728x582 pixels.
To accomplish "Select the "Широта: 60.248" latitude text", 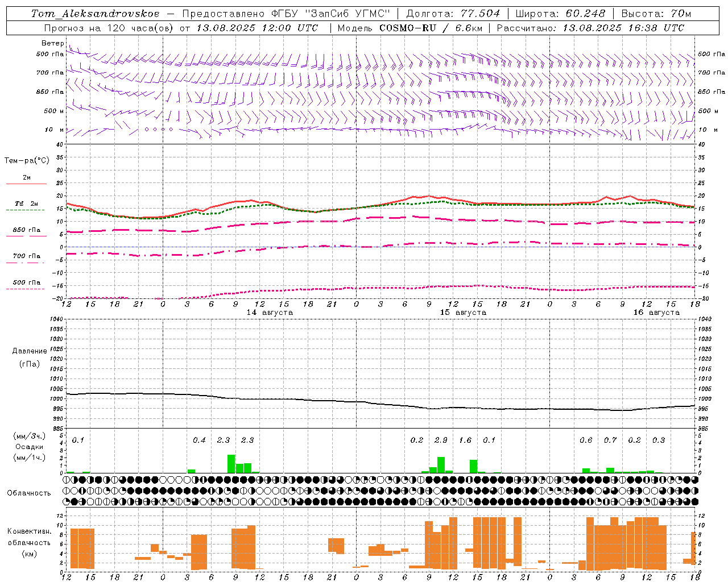I will point(560,14).
